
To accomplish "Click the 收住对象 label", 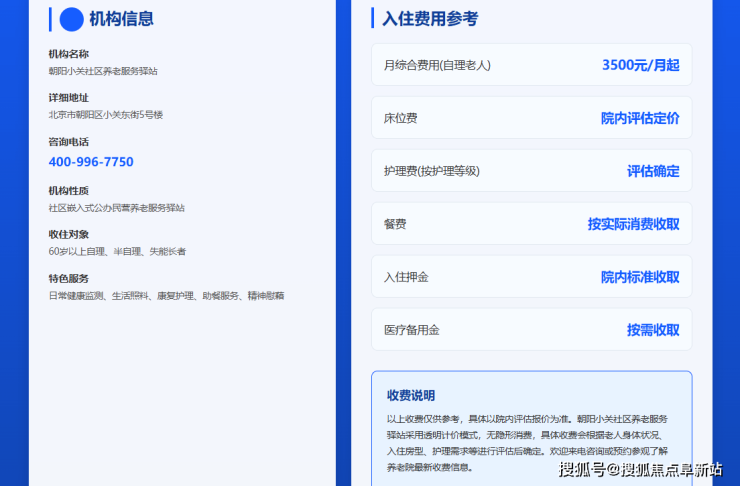I will (x=68, y=235).
